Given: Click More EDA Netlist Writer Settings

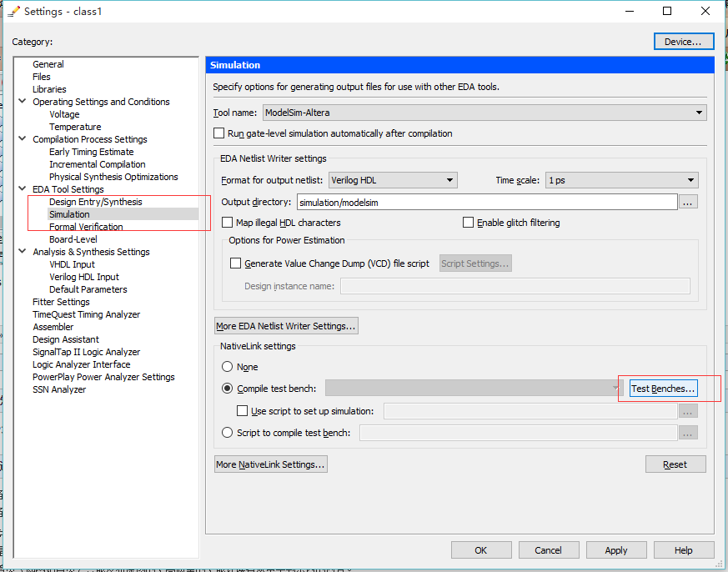Looking at the screenshot, I should [x=286, y=325].
